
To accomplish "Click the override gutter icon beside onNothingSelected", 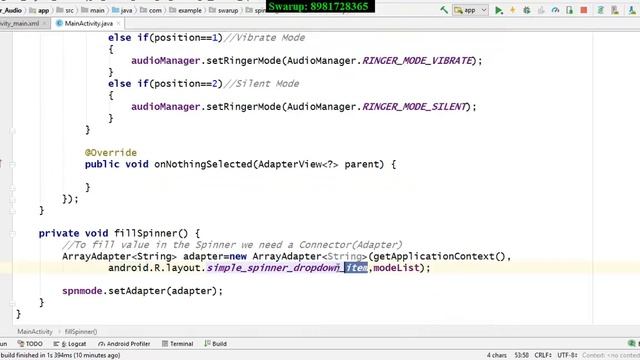I will pyautogui.click(x=1, y=164).
